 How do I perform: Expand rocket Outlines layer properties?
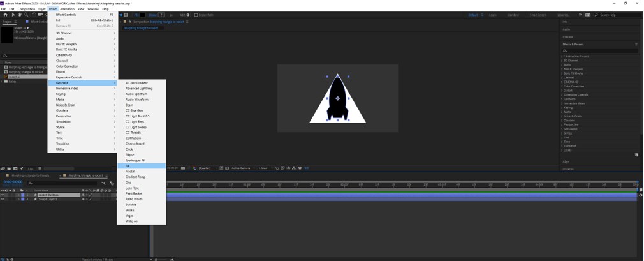point(19,195)
